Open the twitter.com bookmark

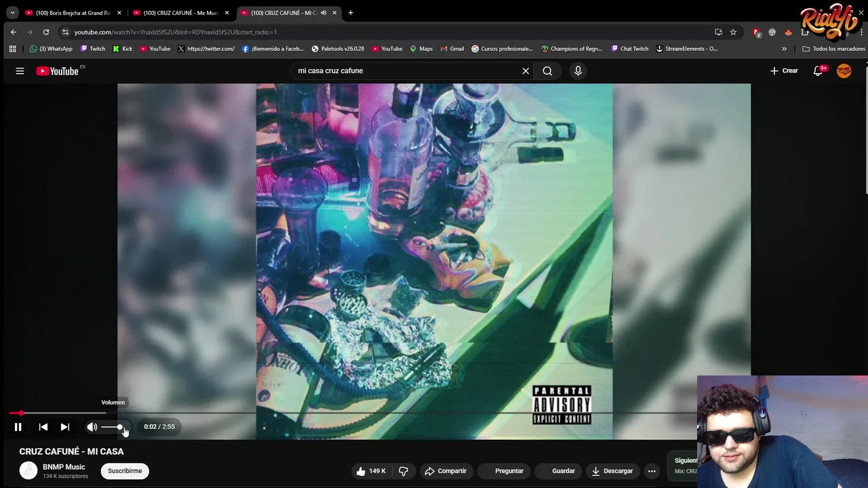click(x=206, y=49)
